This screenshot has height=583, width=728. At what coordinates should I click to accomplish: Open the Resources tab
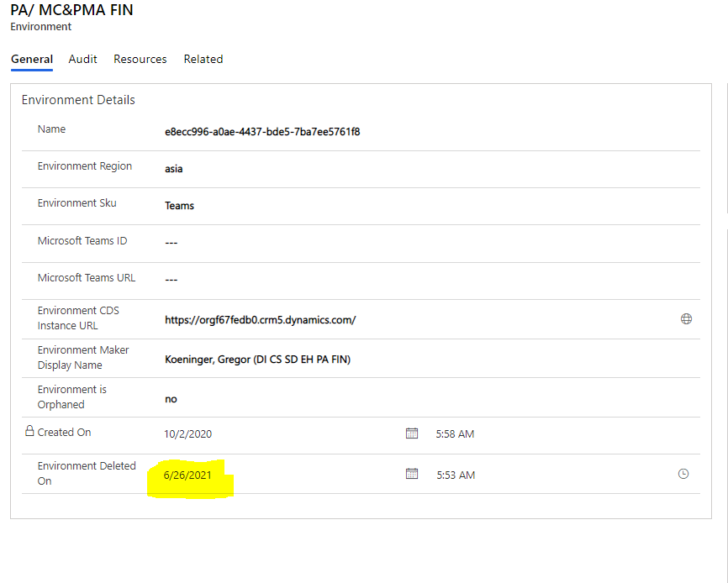140,60
